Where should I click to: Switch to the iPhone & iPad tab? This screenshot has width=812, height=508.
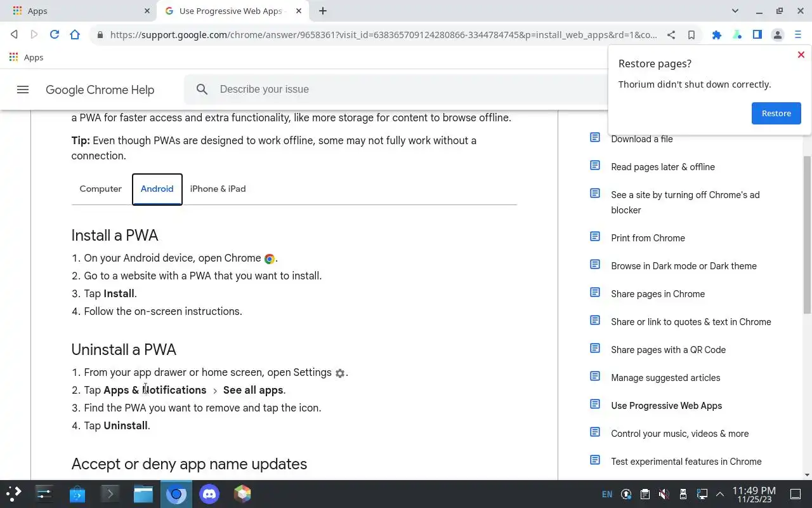point(218,189)
